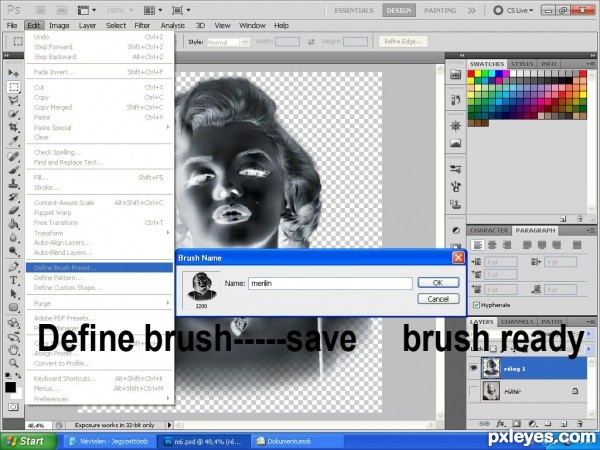Image resolution: width=600 pixels, height=450 pixels.
Task: Select the Clone Stamp tool
Action: [x=13, y=184]
